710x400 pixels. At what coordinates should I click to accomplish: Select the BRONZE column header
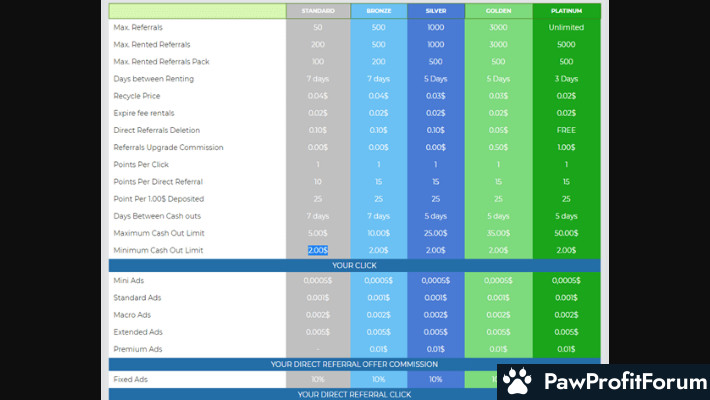coord(379,11)
